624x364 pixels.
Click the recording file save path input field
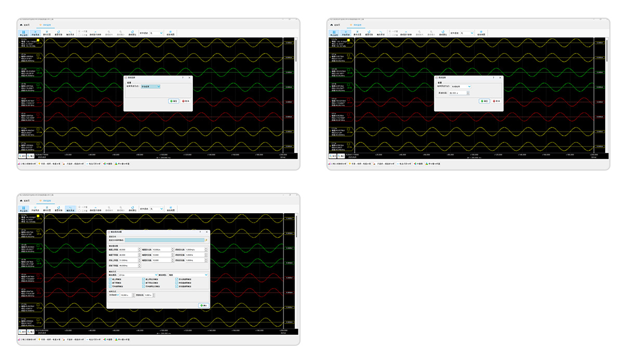click(x=164, y=240)
